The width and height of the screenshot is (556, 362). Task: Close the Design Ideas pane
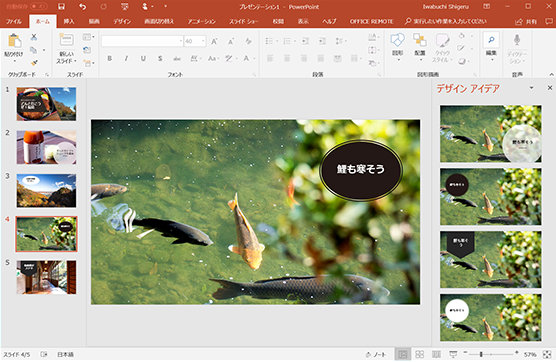point(550,88)
